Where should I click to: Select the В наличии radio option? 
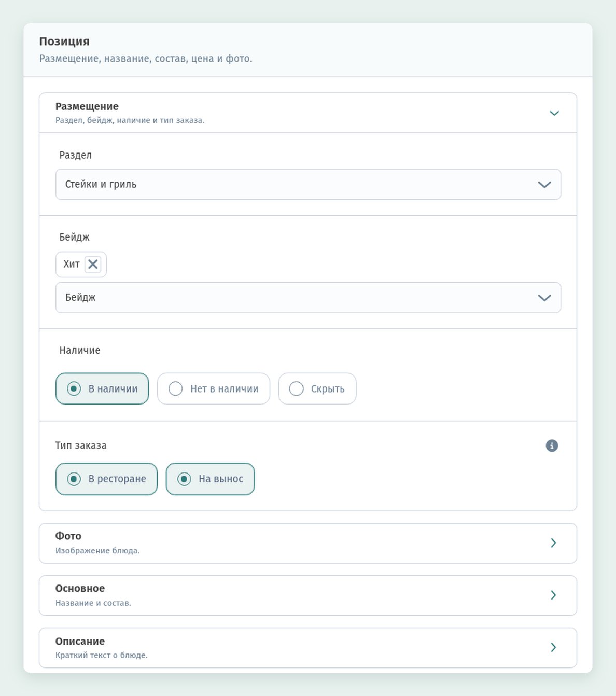pyautogui.click(x=102, y=388)
